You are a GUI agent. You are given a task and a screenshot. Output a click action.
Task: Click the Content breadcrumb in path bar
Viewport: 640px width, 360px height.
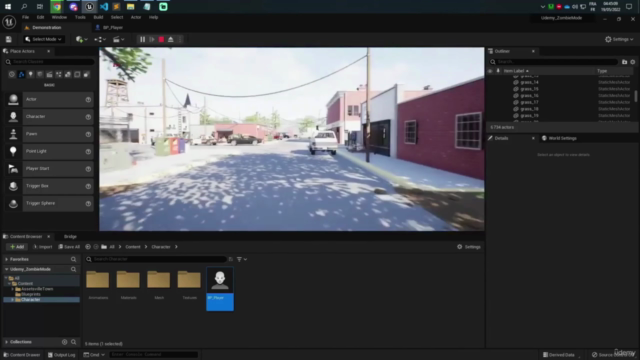tap(133, 247)
